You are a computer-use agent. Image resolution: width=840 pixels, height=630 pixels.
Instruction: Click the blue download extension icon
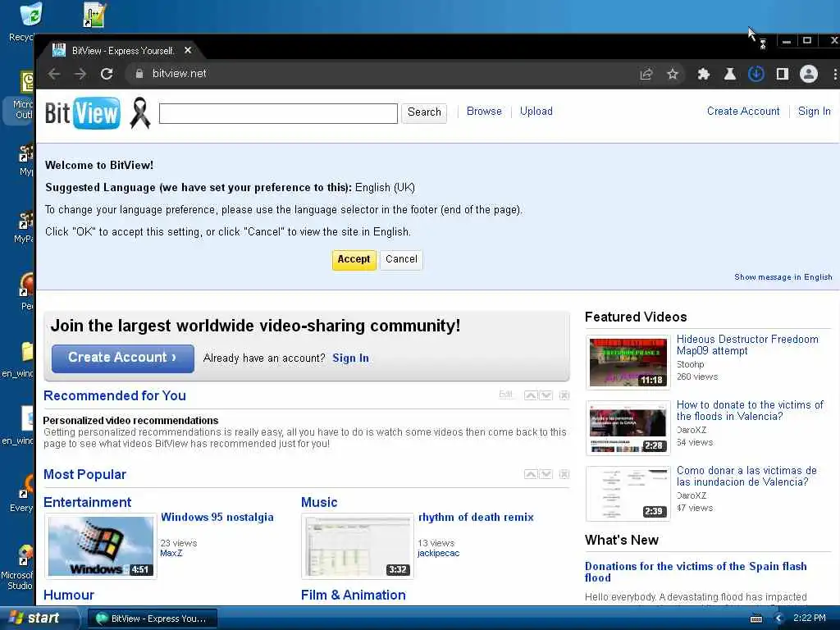point(756,74)
